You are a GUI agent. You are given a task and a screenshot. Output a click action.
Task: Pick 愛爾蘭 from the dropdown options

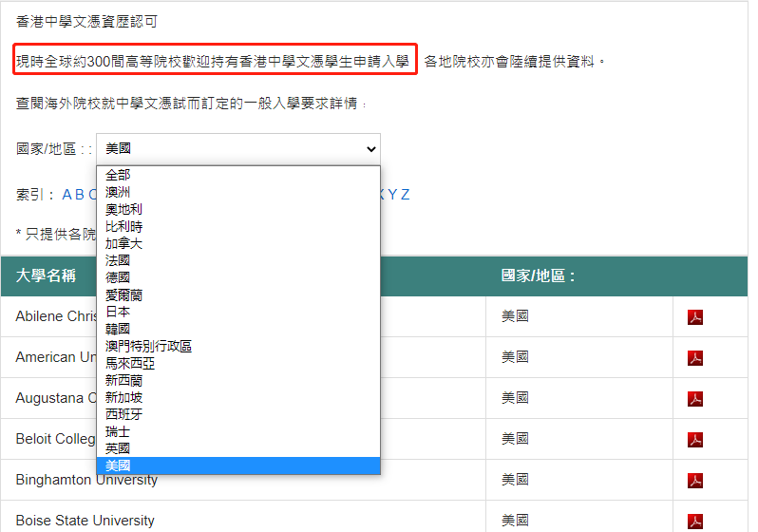pyautogui.click(x=238, y=294)
